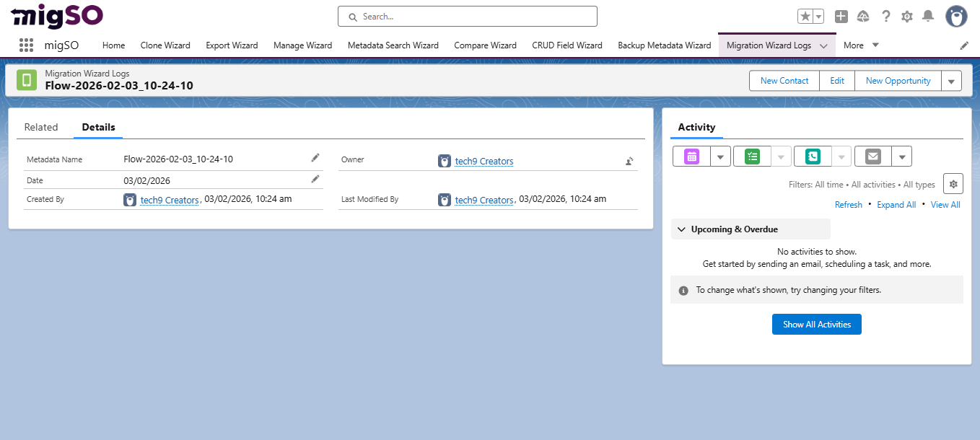The height and width of the screenshot is (440, 980).
Task: Click the Email envelope icon
Action: pos(873,156)
